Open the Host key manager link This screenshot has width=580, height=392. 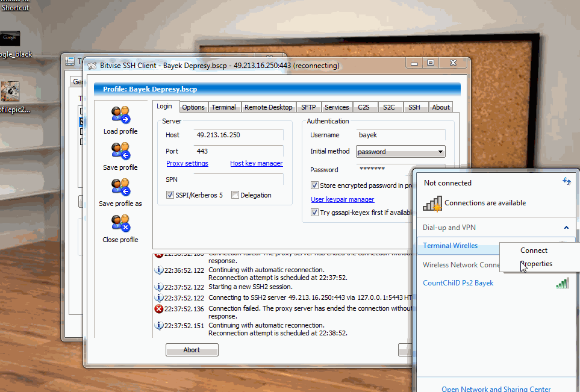tap(257, 163)
